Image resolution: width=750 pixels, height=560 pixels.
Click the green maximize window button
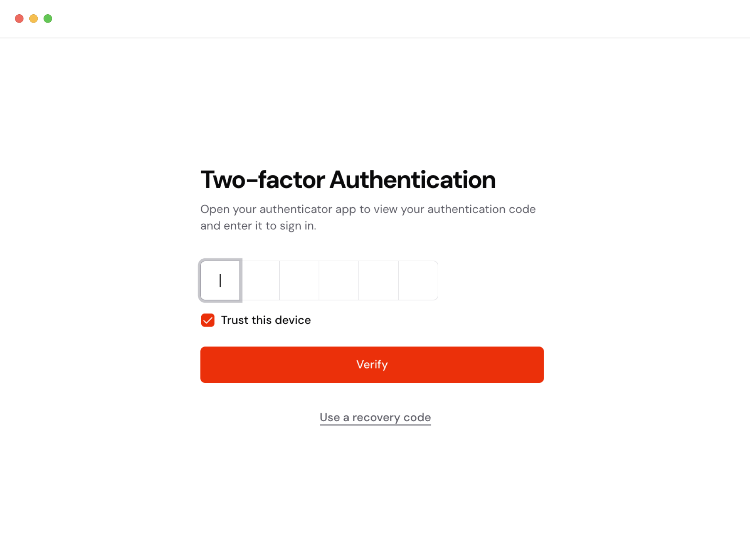click(x=48, y=19)
